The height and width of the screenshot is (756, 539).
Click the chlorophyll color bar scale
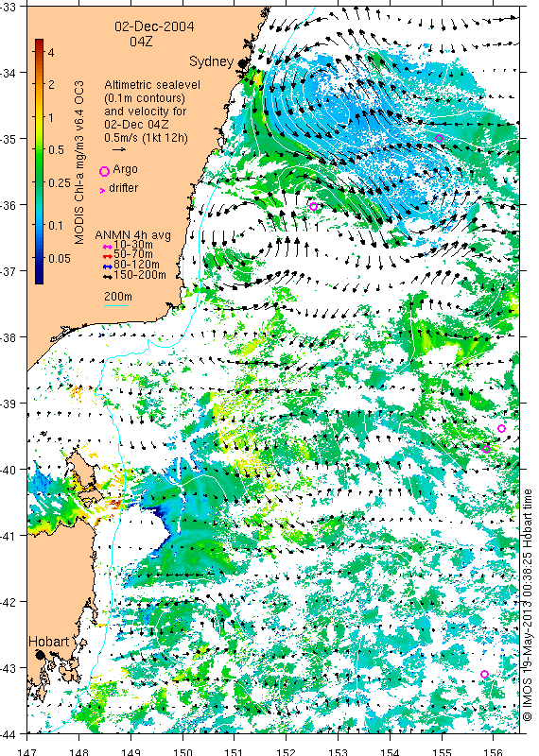39,161
